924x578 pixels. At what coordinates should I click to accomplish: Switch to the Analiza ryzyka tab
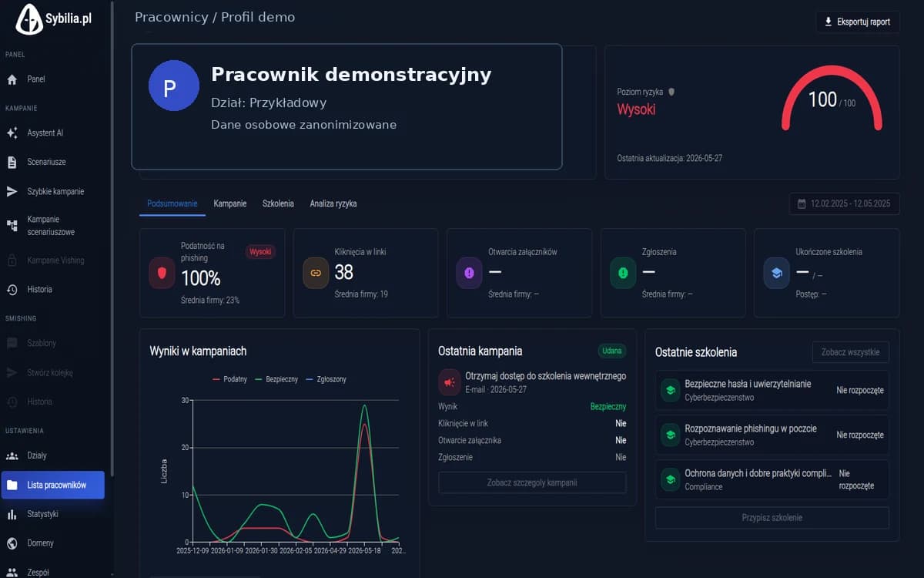(x=333, y=204)
